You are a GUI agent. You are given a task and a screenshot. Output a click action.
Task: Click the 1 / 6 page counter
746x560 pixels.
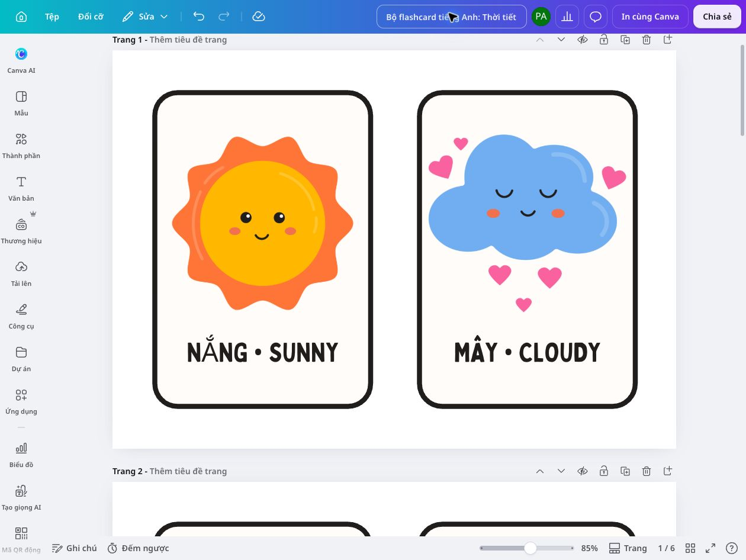click(667, 548)
